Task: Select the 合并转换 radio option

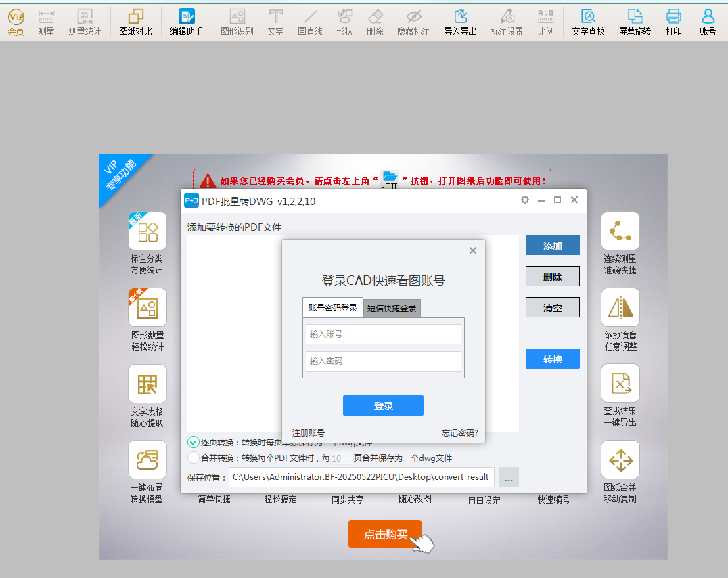Action: [194, 458]
